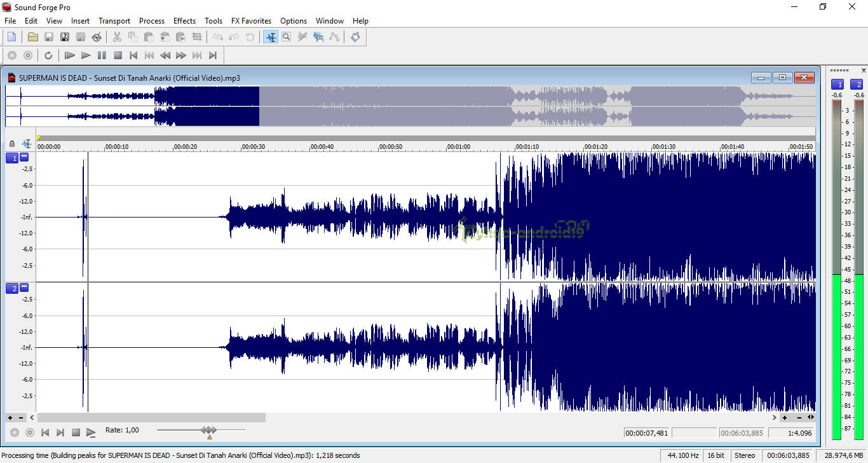Collapse channel 2 with minus button
868x463 pixels.
[24, 287]
